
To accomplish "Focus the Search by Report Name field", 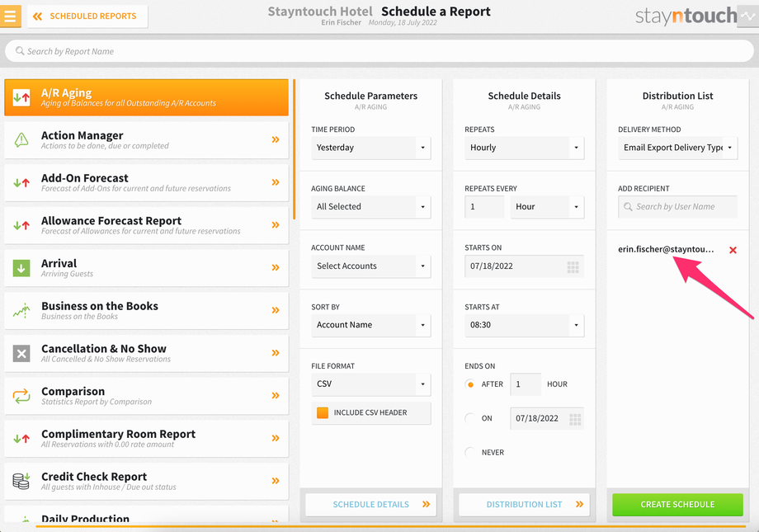I will [379, 51].
